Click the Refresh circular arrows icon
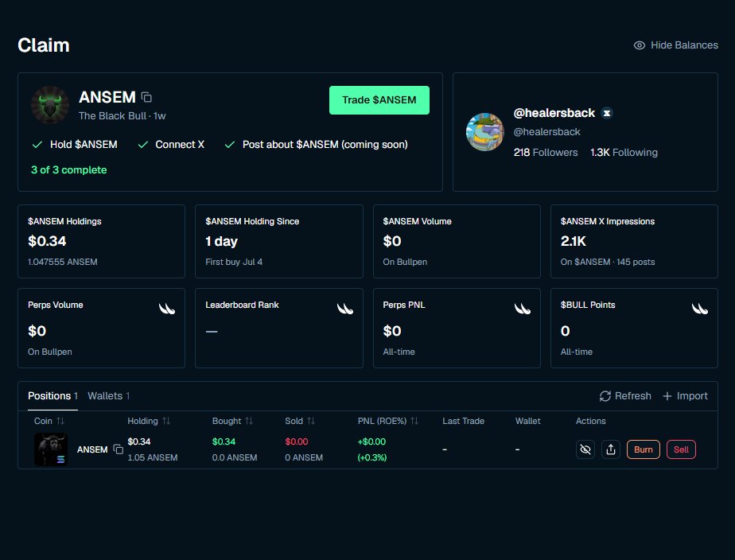 click(605, 396)
